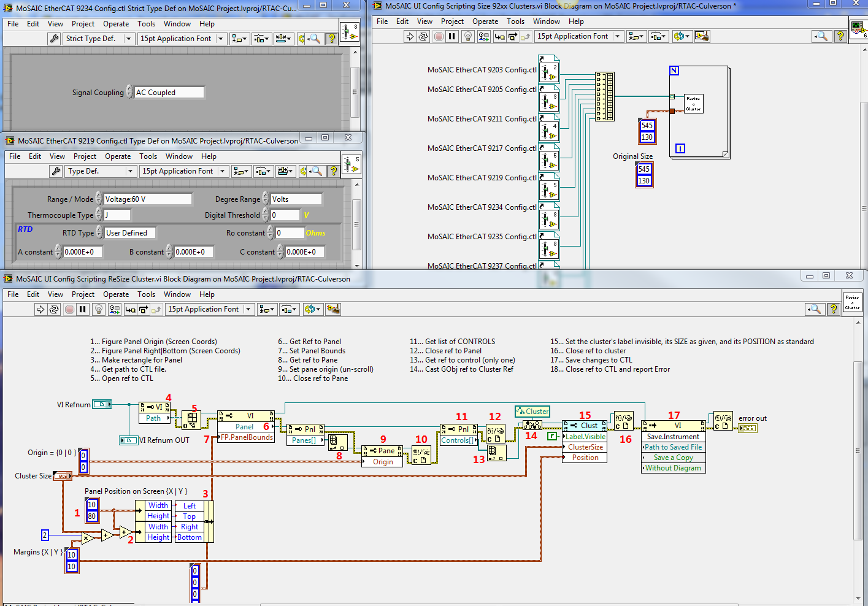Click Signal Coupling increment/decrement stepper
The height and width of the screenshot is (606, 868).
[x=129, y=92]
